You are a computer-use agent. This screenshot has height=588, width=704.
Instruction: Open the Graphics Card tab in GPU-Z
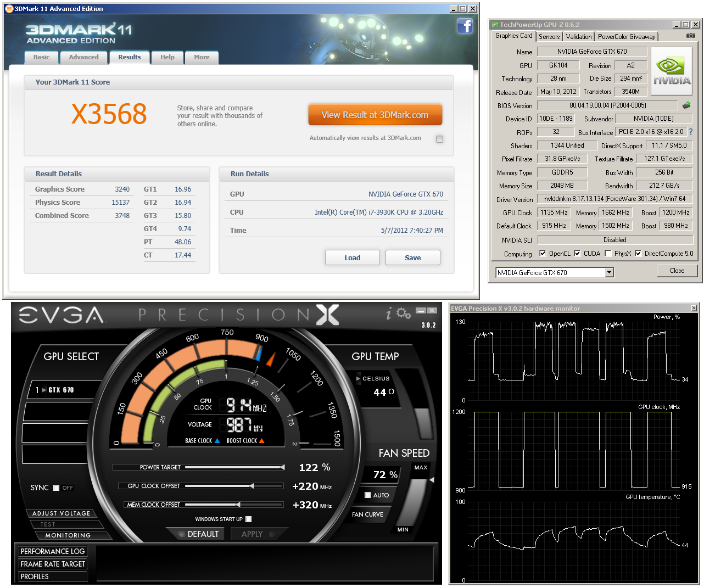click(513, 36)
